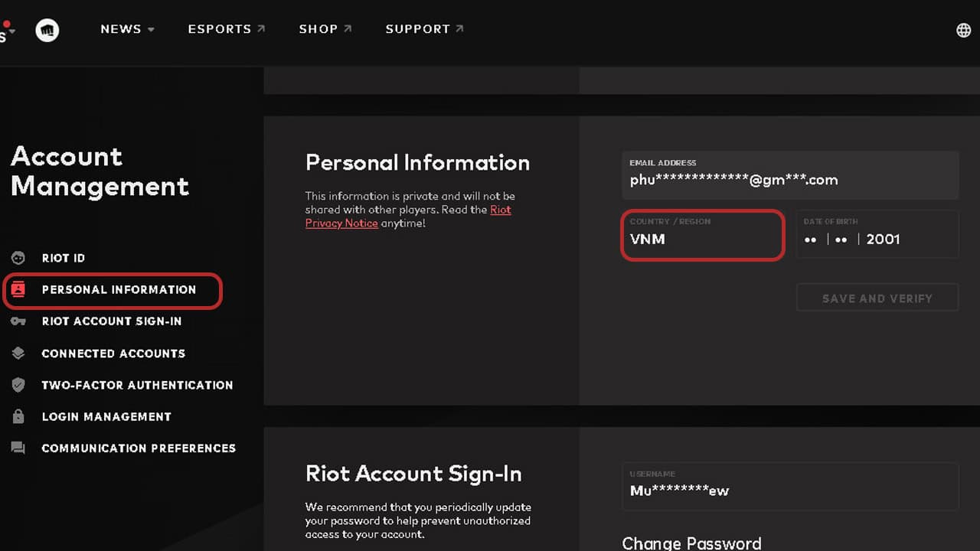Click the Riot fist logo icon
The height and width of the screenshot is (551, 980).
47,30
